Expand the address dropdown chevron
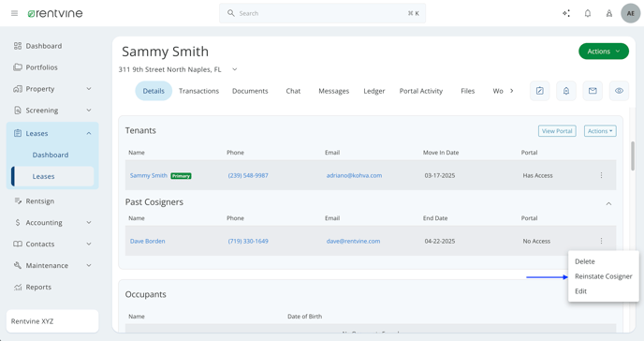 [235, 69]
